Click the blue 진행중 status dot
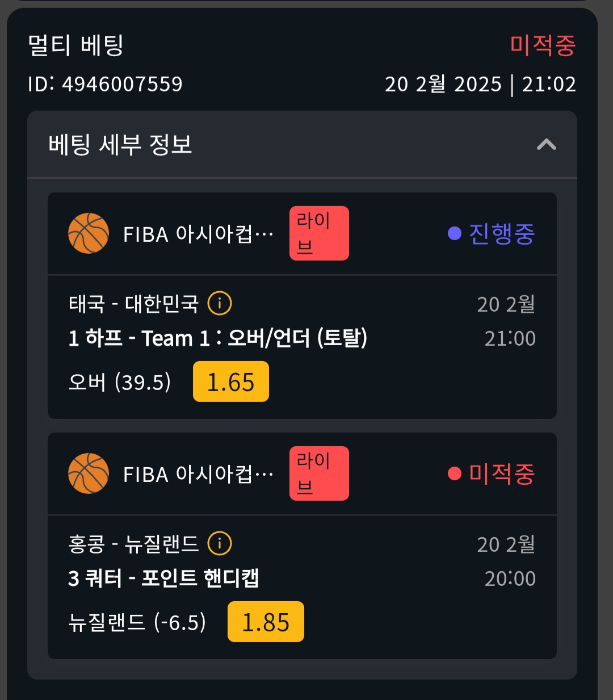The width and height of the screenshot is (613, 700). (455, 233)
